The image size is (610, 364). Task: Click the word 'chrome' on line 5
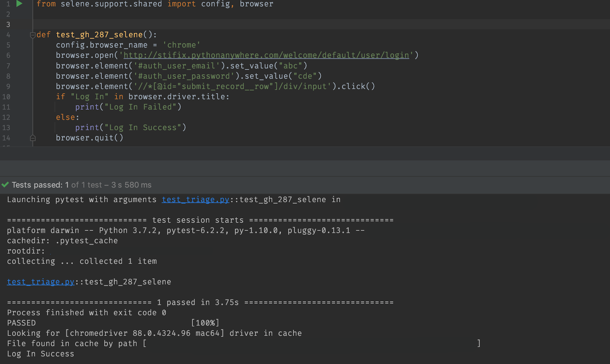tap(181, 45)
